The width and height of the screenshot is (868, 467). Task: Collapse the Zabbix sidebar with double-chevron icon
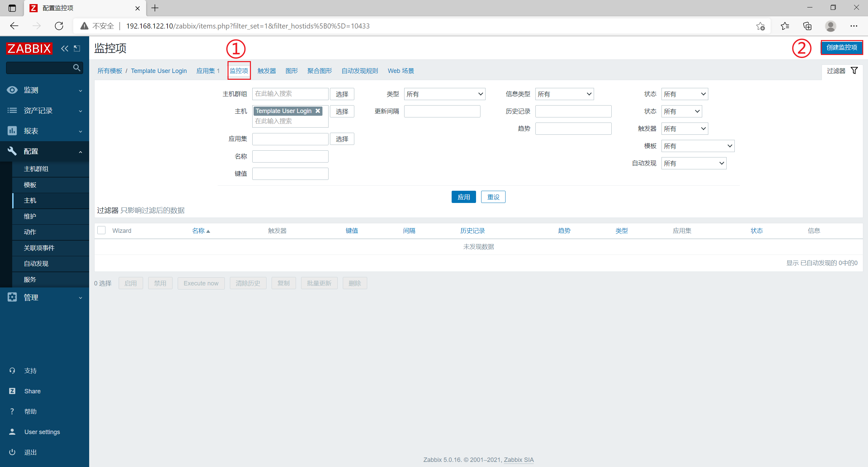pos(64,49)
